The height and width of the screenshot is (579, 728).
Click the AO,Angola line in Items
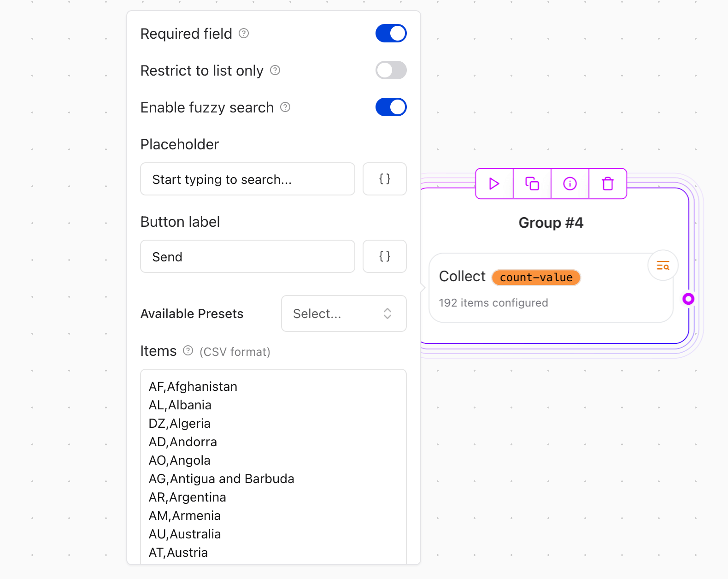coord(180,460)
